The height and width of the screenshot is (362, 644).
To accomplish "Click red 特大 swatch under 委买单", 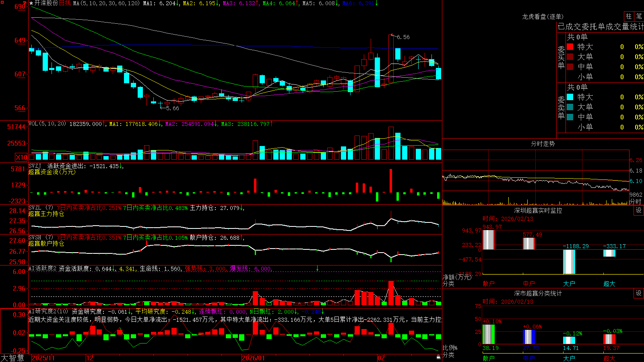I will click(x=570, y=47).
